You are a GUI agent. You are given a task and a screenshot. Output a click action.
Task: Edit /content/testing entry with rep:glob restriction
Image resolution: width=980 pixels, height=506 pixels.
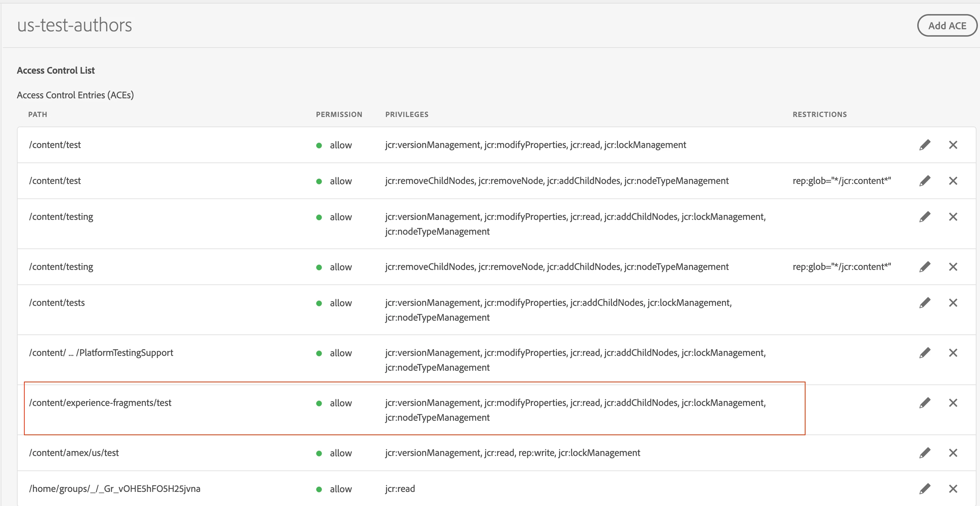point(925,267)
